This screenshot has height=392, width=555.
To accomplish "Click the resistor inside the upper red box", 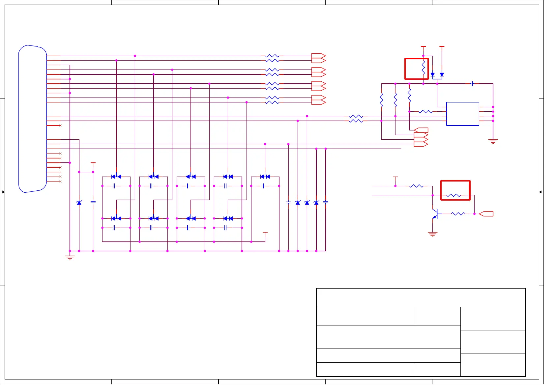I will pos(423,69).
